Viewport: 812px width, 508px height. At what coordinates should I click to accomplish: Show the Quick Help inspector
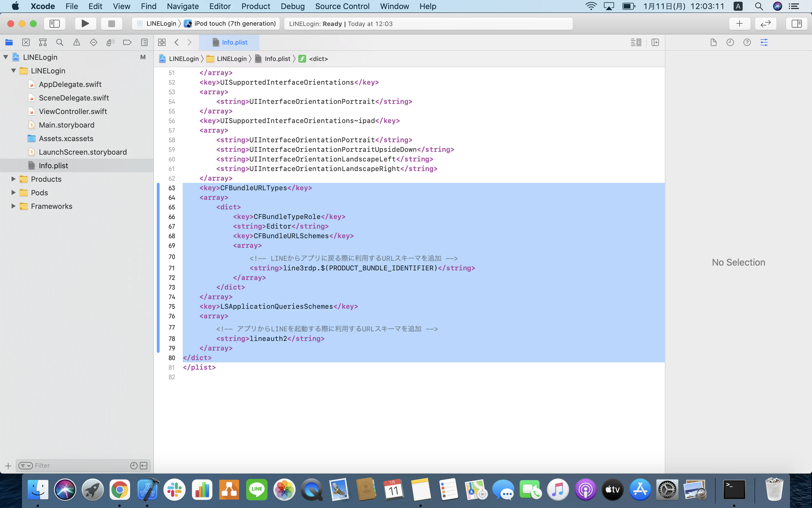(747, 42)
